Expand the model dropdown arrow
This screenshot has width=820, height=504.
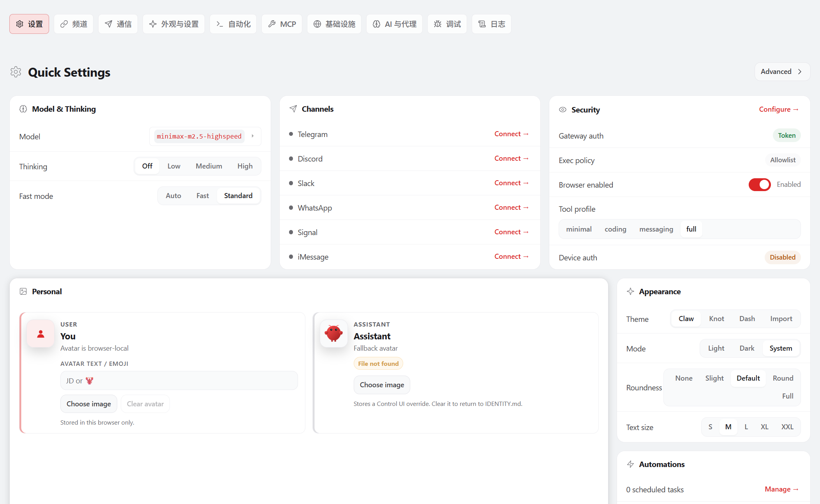point(252,136)
